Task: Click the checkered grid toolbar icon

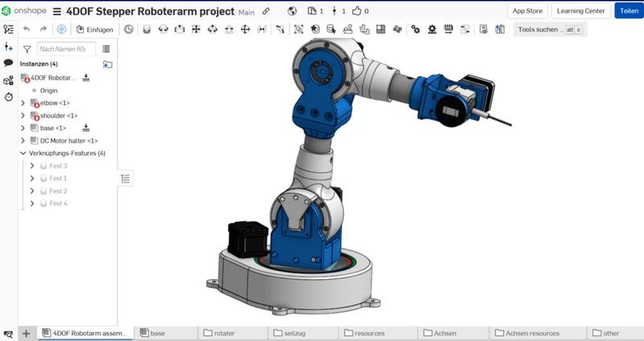Action: pos(381,29)
